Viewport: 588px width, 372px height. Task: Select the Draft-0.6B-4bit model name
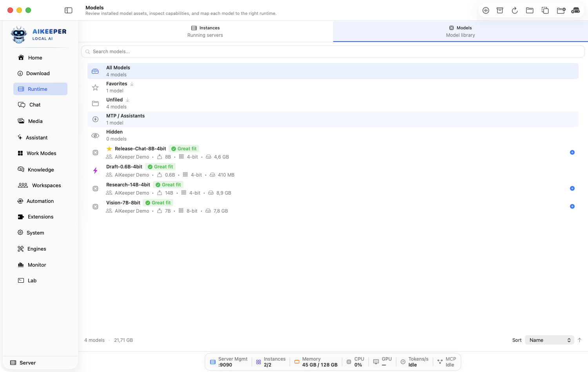124,167
